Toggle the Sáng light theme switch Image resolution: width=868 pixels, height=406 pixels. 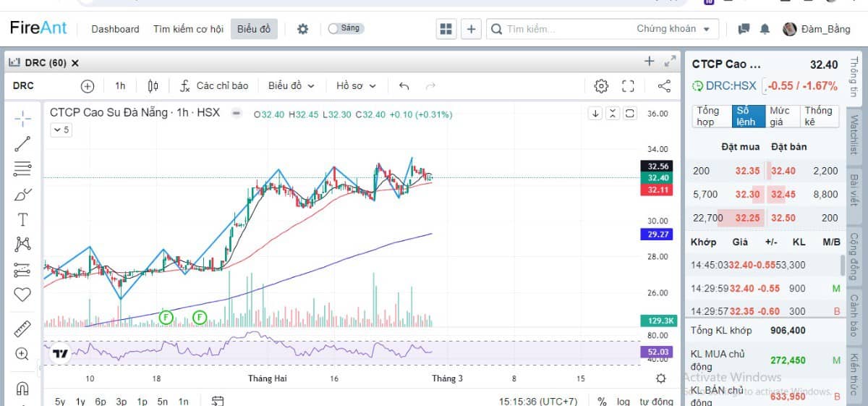point(346,29)
